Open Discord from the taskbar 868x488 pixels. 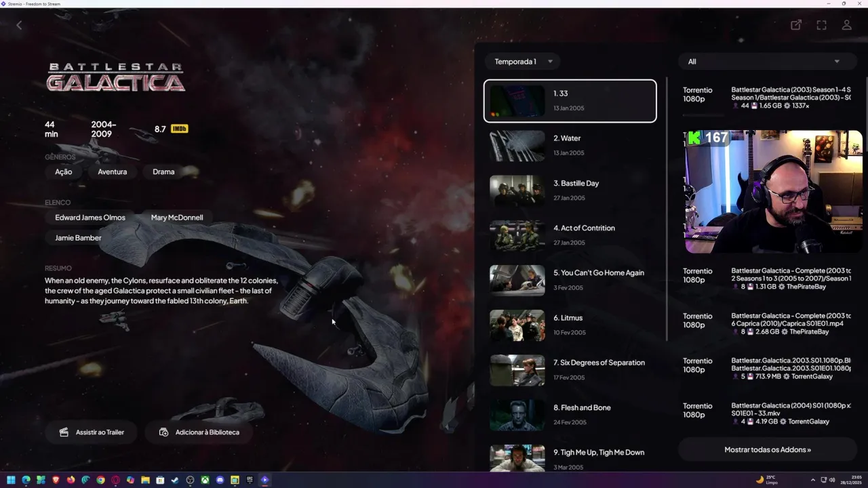[x=220, y=480]
